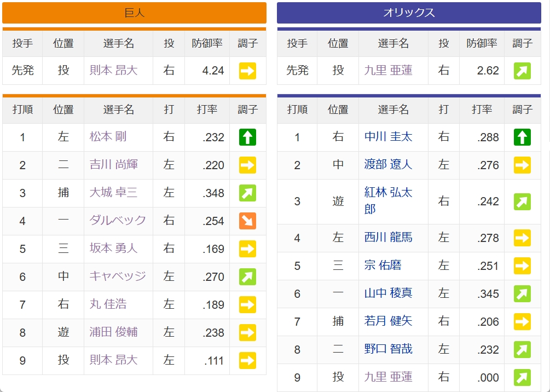Image resolution: width=550 pixels, height=392 pixels.
Task: Open player page for 吉川 尚輝
Action: pyautogui.click(x=113, y=164)
